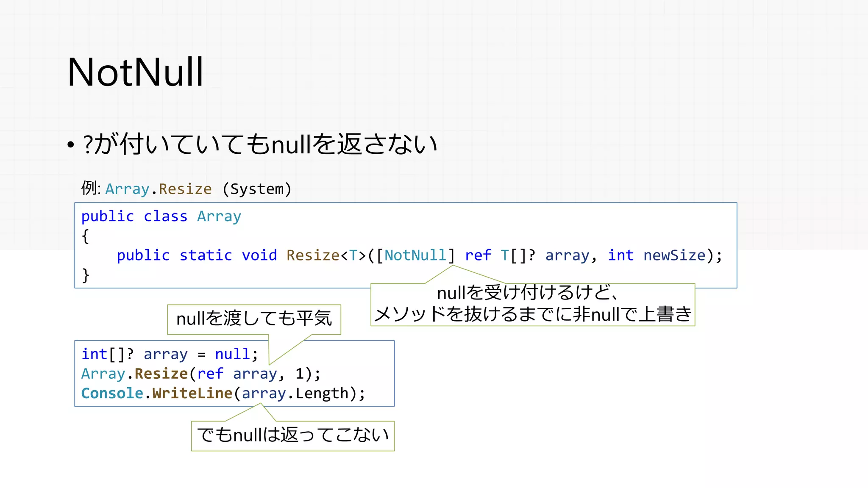Click the code line "public class Array"

pyautogui.click(x=161, y=216)
